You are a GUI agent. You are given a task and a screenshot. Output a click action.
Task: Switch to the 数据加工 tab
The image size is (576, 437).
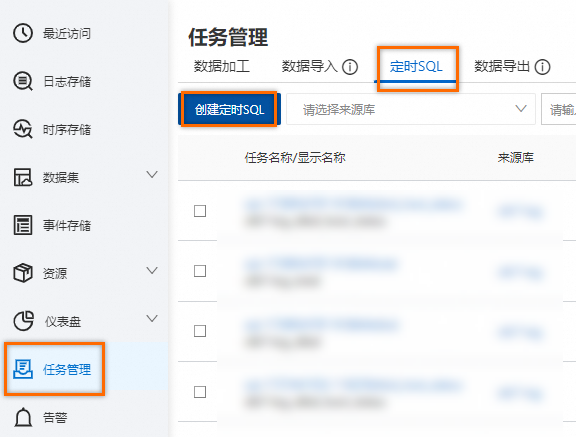click(x=222, y=66)
